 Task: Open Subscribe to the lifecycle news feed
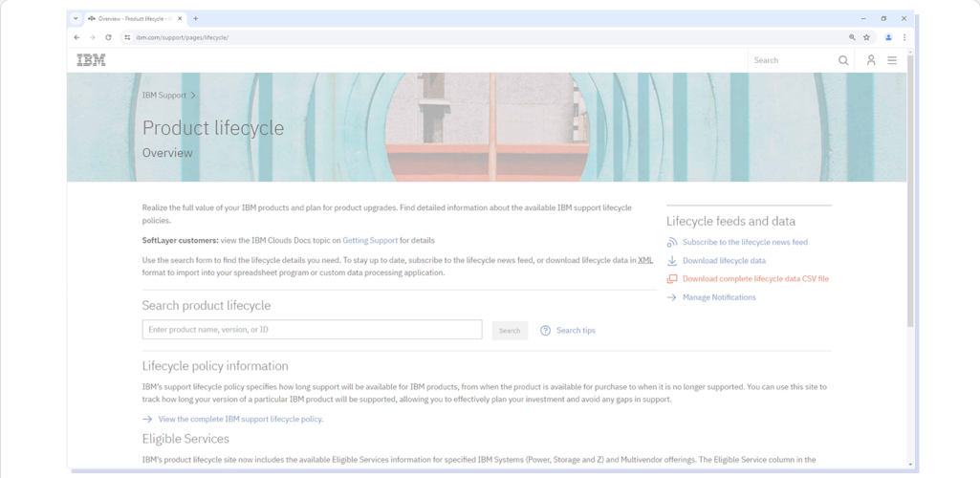tap(745, 242)
